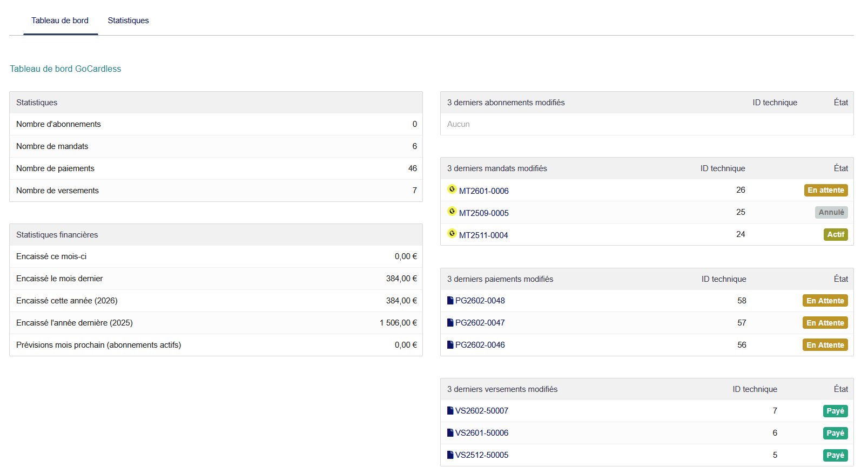Open payment PG2602-0046 link
Image resolution: width=868 pixels, height=474 pixels.
[480, 345]
